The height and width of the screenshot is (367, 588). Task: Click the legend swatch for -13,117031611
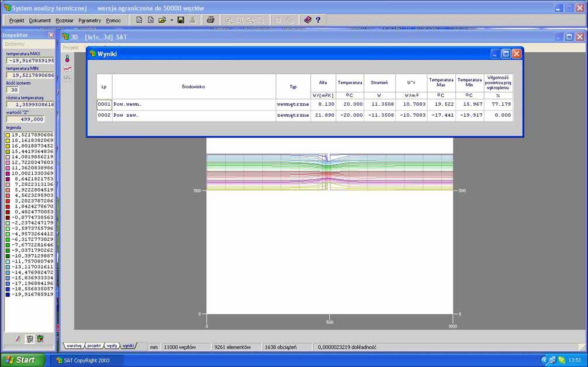[8, 267]
